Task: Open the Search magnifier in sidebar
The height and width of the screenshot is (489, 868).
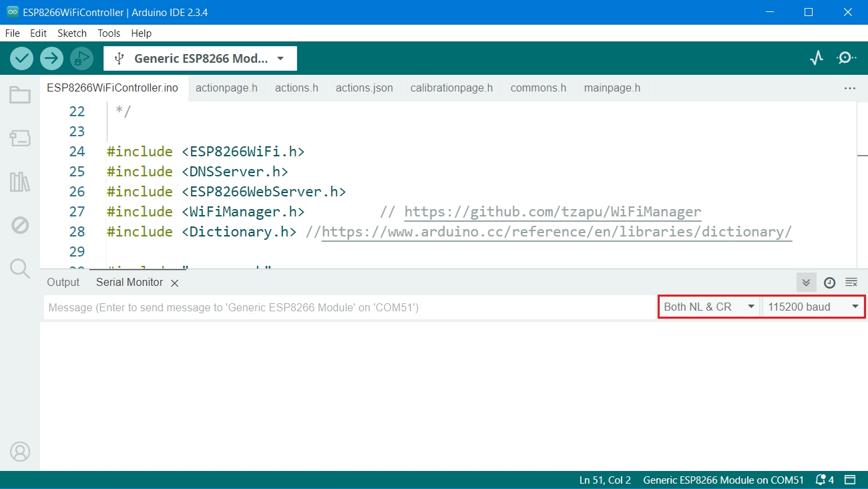Action: point(20,269)
